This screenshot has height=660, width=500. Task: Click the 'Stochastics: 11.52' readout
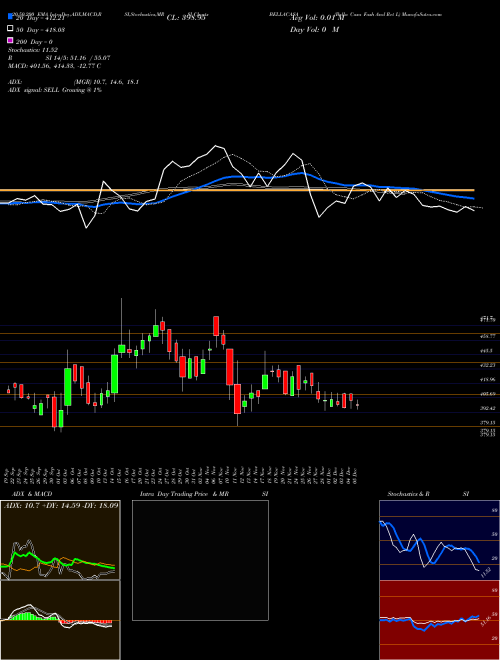(x=33, y=50)
